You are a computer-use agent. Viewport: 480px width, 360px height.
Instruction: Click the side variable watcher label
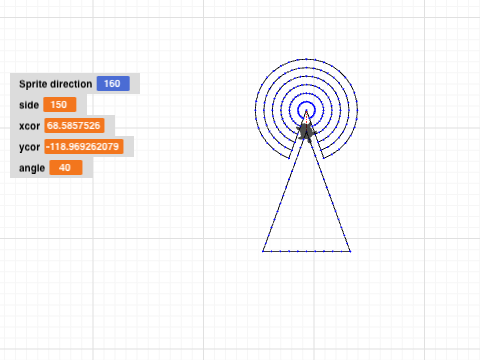point(29,105)
